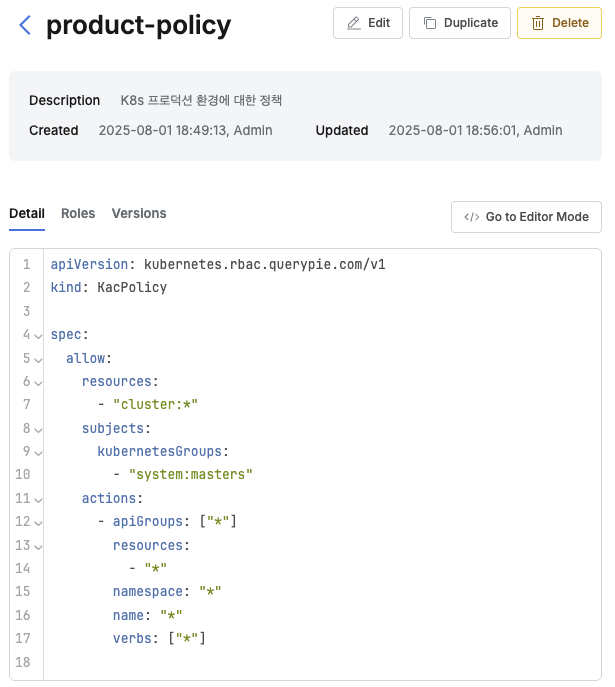Fold the resources list at line 13
The height and width of the screenshot is (687, 615).
click(38, 547)
